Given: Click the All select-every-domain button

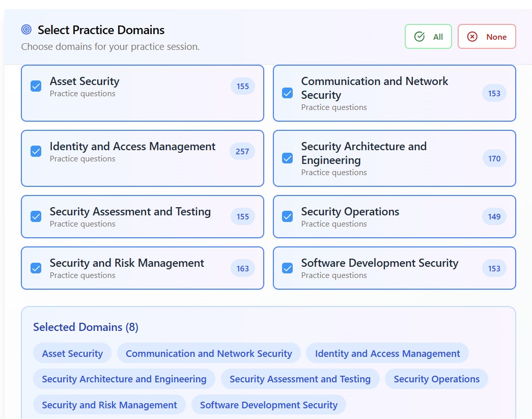Looking at the screenshot, I should (x=428, y=36).
